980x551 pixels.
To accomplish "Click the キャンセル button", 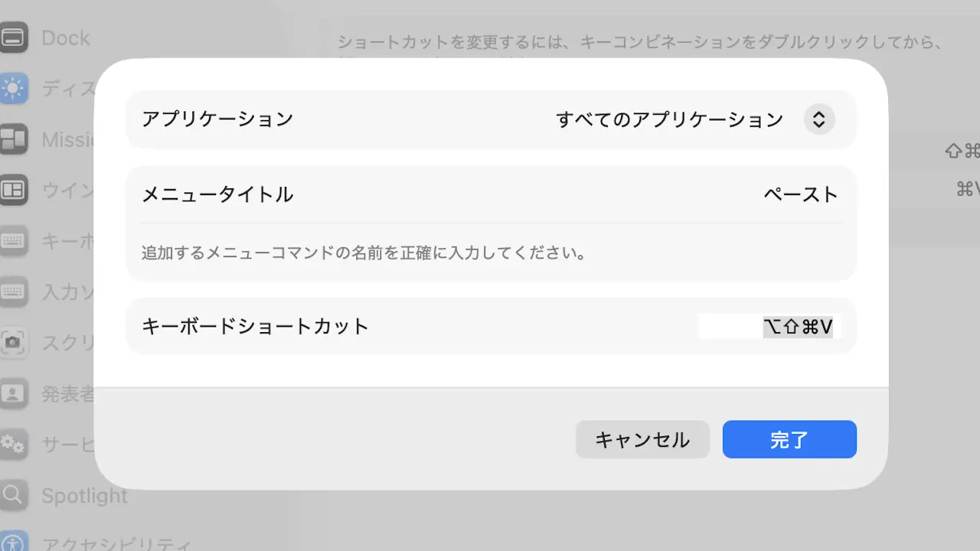I will coord(642,439).
